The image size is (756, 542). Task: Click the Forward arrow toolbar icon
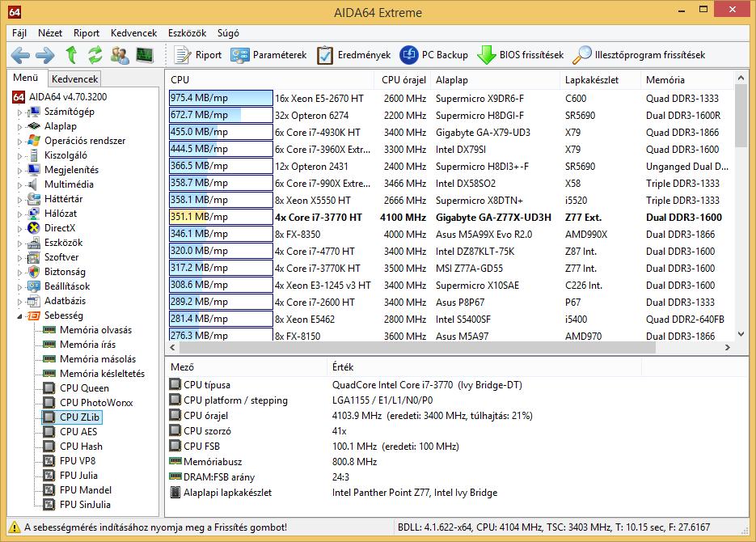45,56
